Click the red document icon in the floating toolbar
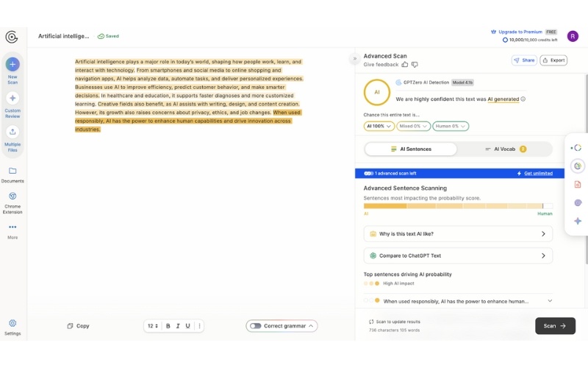Image resolution: width=588 pixels, height=368 pixels. point(578,184)
